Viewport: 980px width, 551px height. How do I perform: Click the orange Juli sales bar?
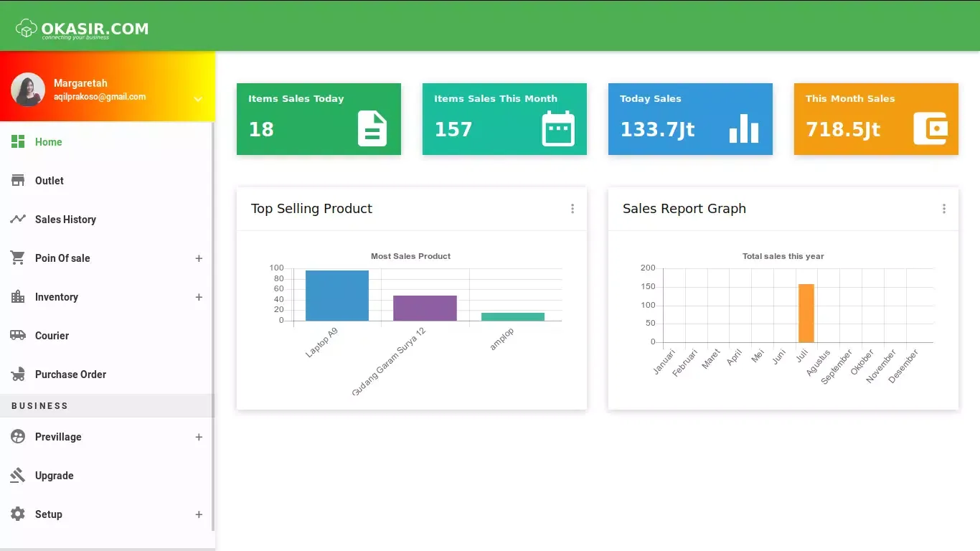806,313
